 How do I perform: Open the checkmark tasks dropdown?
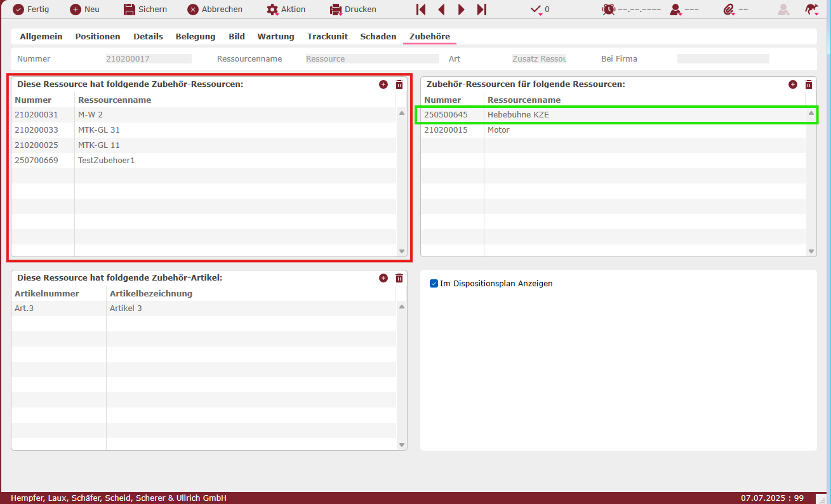point(540,10)
